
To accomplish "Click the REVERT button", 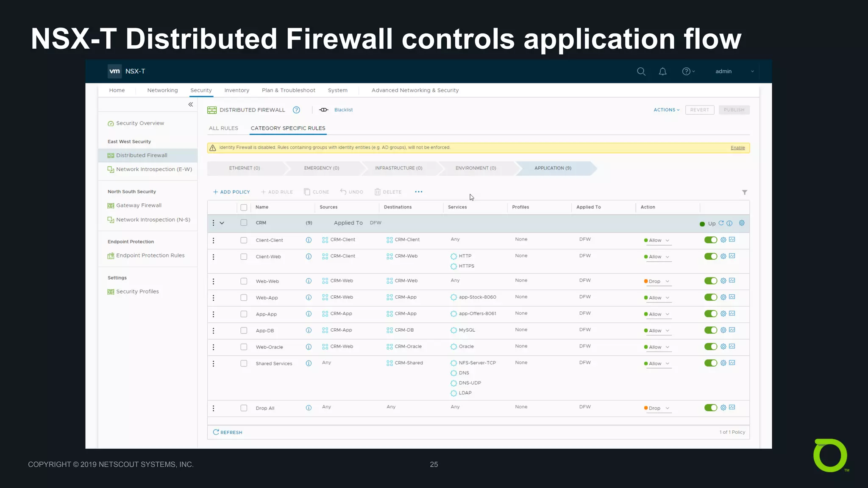I will [700, 110].
